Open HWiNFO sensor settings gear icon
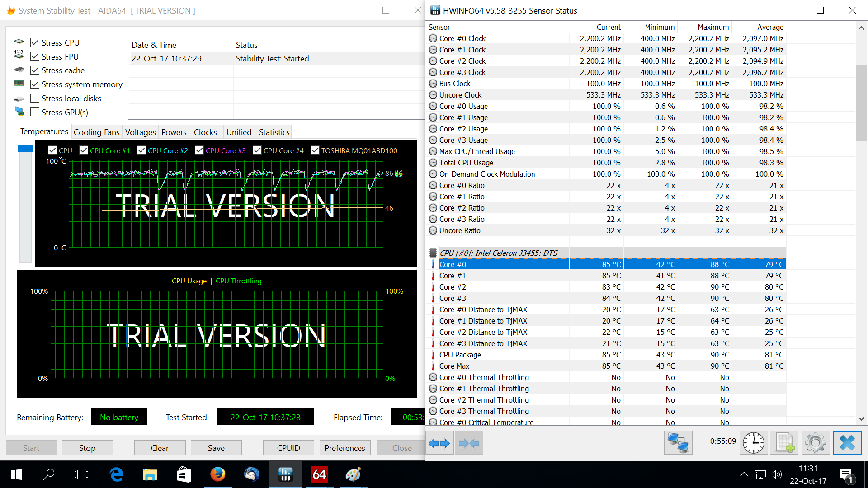The width and height of the screenshot is (868, 488). (x=816, y=443)
